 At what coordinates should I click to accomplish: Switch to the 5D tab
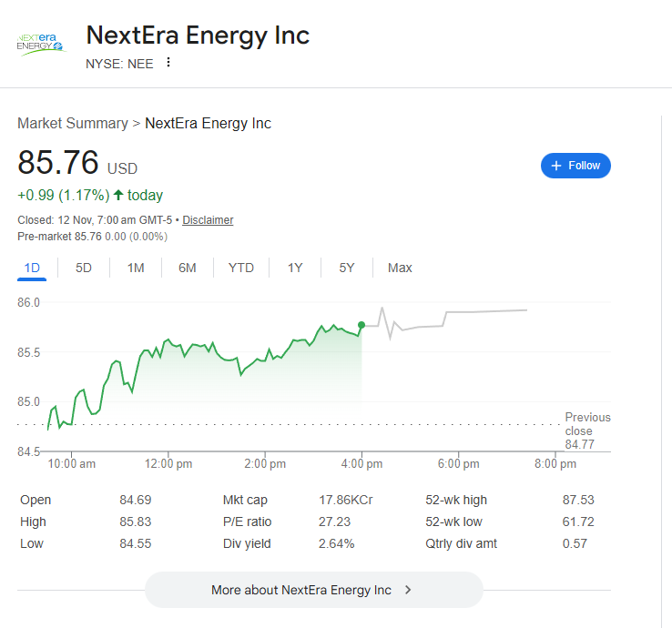pyautogui.click(x=84, y=268)
